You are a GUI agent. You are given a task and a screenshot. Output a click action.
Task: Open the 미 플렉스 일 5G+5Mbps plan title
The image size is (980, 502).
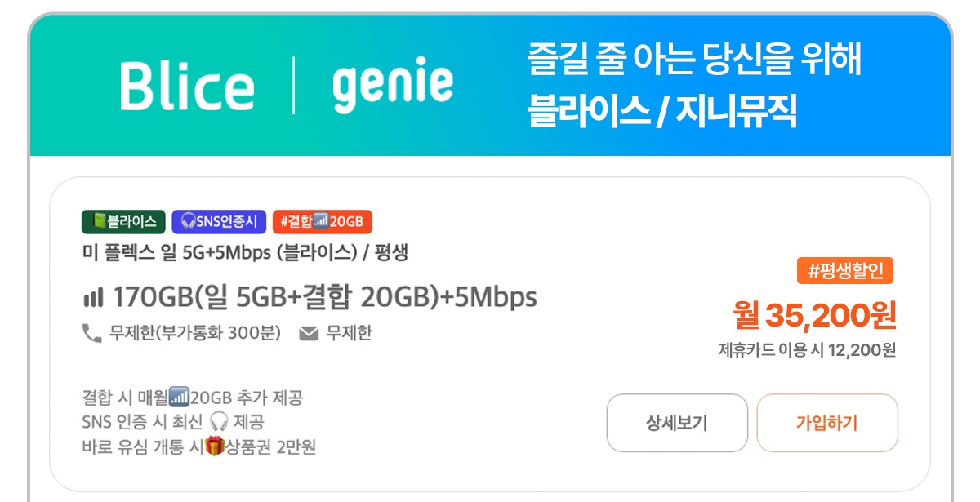245,253
